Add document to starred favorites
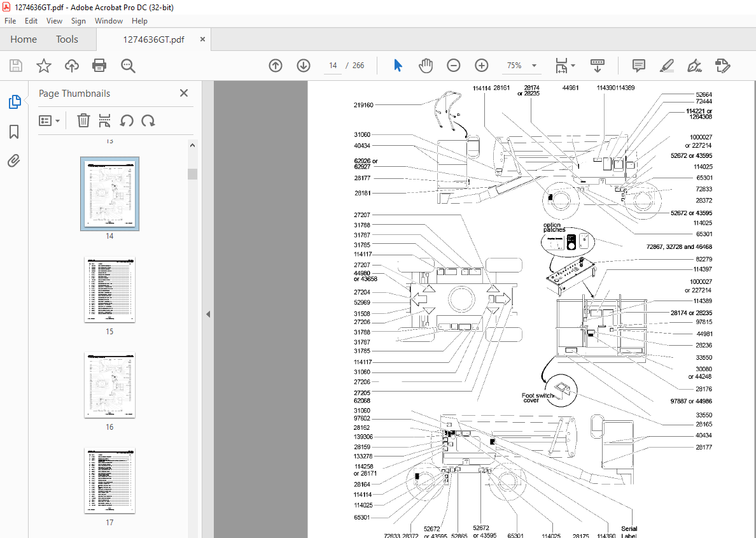Image resolution: width=756 pixels, height=538 pixels. click(44, 66)
